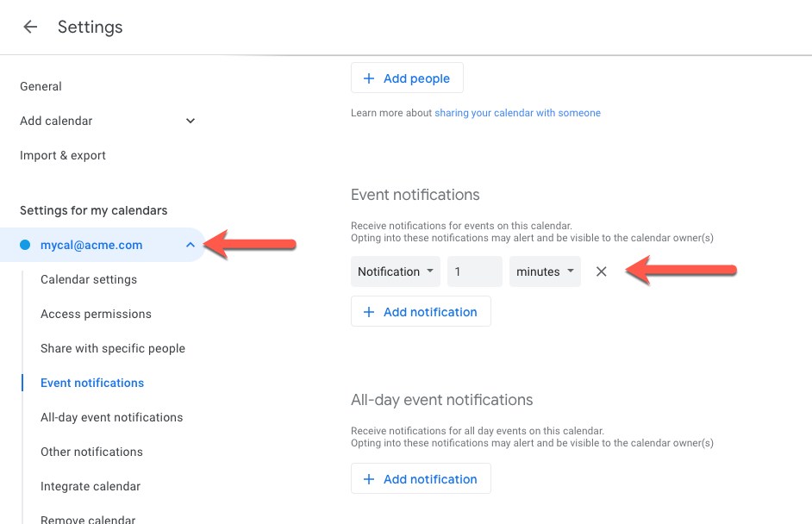Click the Add people button

pyautogui.click(x=407, y=78)
